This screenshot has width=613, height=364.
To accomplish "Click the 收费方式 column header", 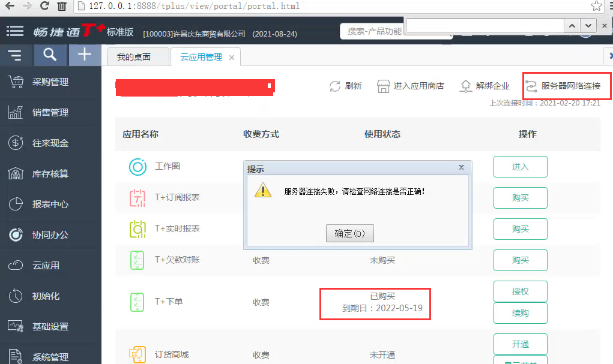I will [261, 134].
